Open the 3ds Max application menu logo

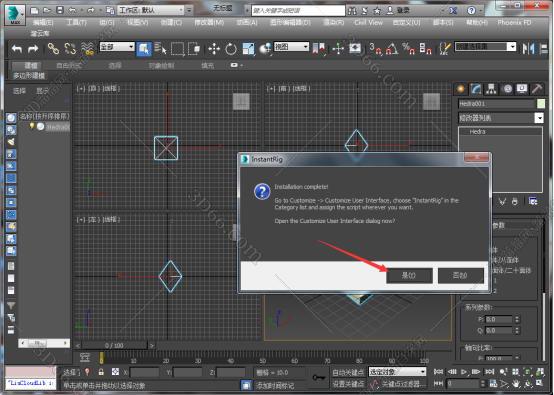coord(14,15)
